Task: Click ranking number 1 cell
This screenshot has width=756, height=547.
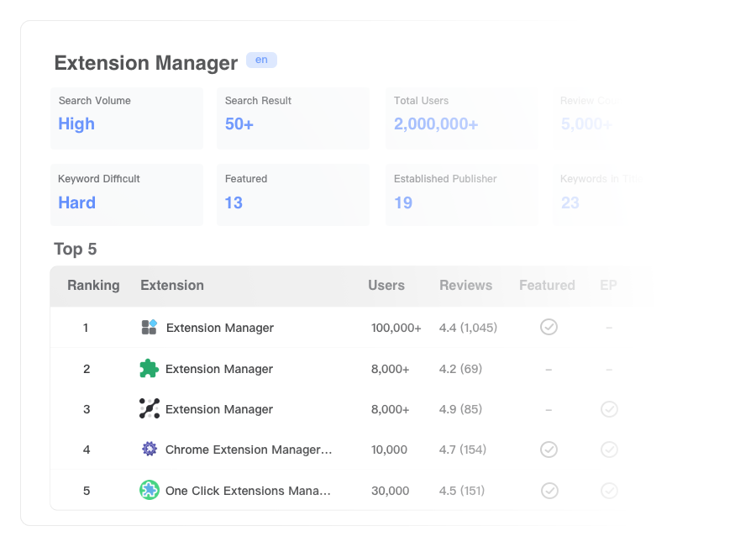Action: click(x=86, y=328)
